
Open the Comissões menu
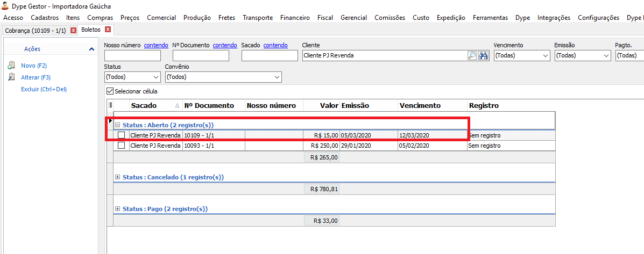tap(390, 18)
